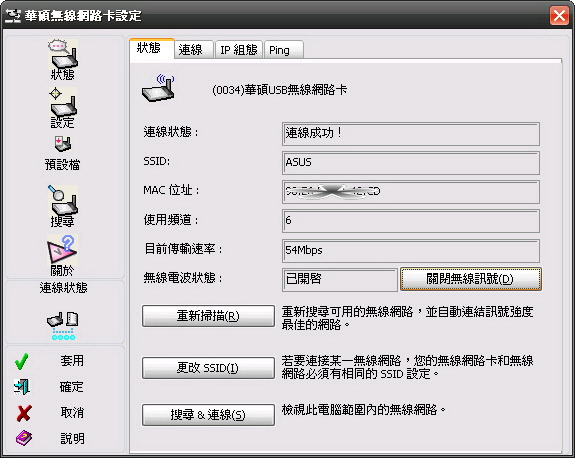Click the SSID field showing ASUS
The image size is (575, 458).
click(x=411, y=163)
